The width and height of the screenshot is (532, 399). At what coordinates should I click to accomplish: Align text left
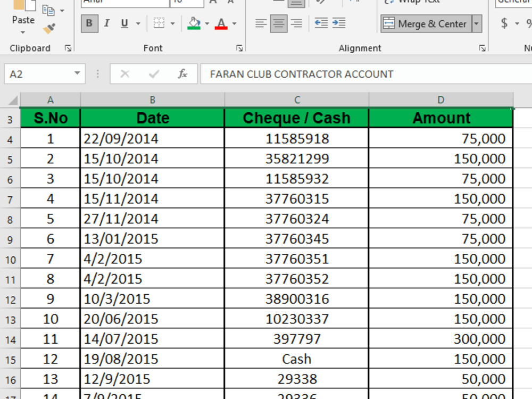(261, 23)
